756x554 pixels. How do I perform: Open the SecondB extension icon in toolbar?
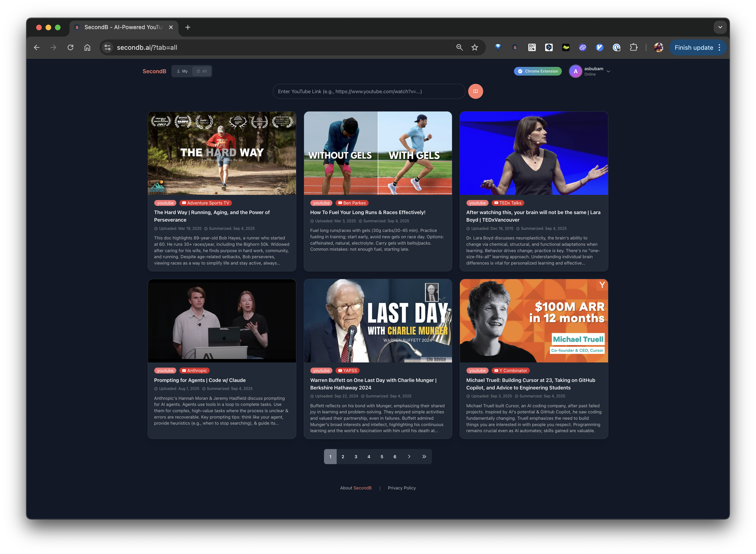515,48
